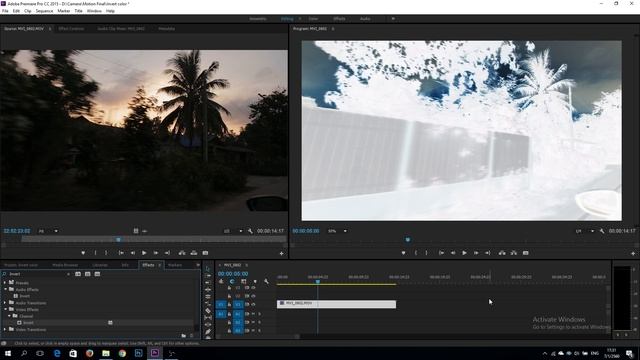This screenshot has width=640, height=360.
Task: Open Program monitor playback resolution dropdown
Action: point(585,231)
